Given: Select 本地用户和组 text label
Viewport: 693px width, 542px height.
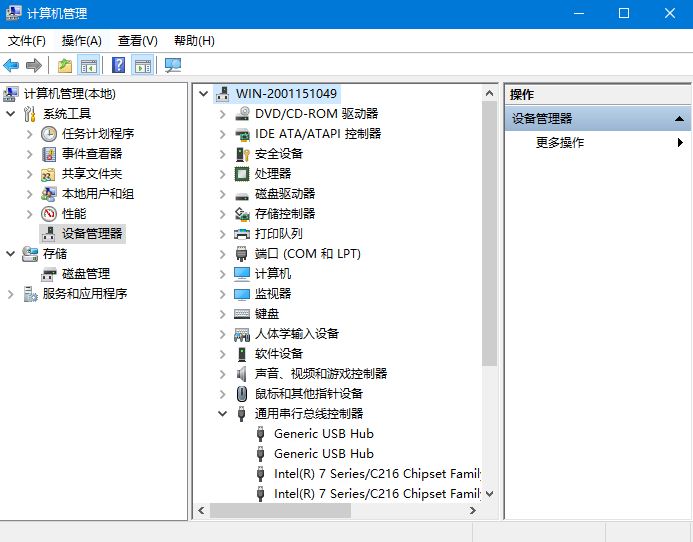Looking at the screenshot, I should 98,194.
